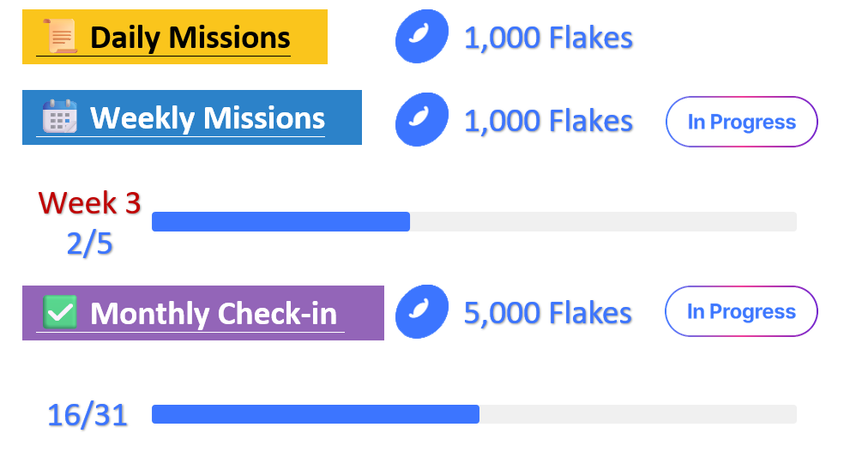The height and width of the screenshot is (469, 850).
Task: Click the scroll icon beside Daily Missions
Action: (61, 38)
